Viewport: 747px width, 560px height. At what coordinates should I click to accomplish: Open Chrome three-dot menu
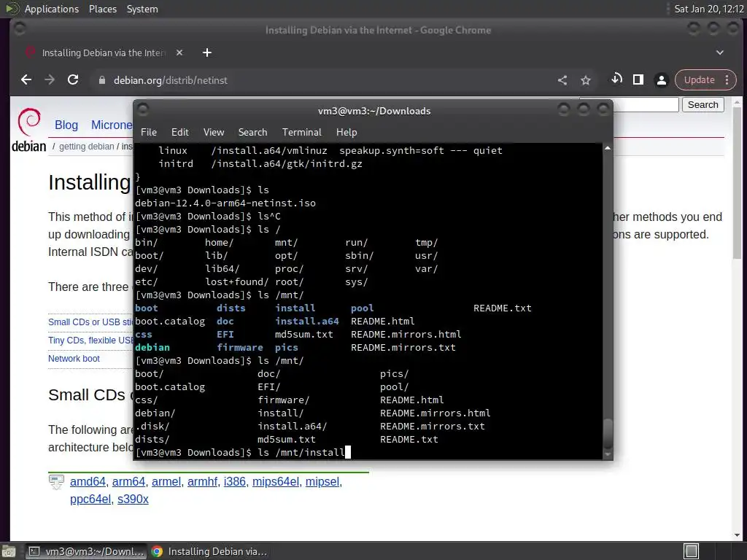[x=727, y=80]
